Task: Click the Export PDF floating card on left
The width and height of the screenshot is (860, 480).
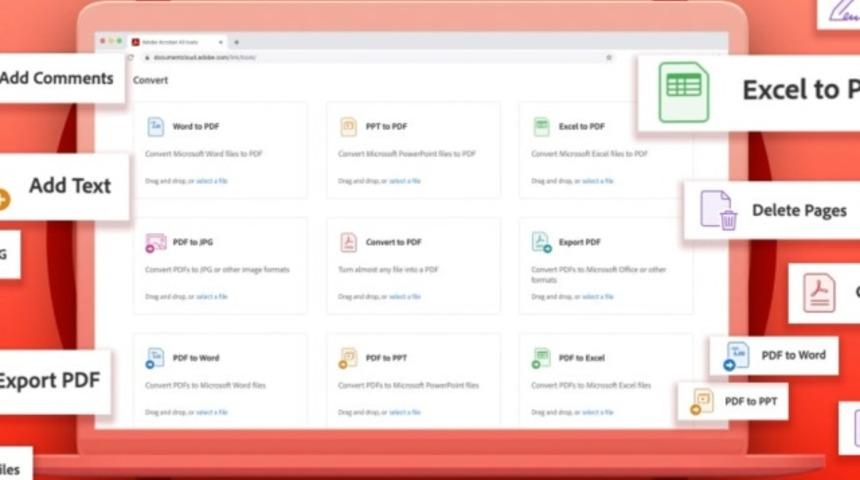Action: pos(54,381)
